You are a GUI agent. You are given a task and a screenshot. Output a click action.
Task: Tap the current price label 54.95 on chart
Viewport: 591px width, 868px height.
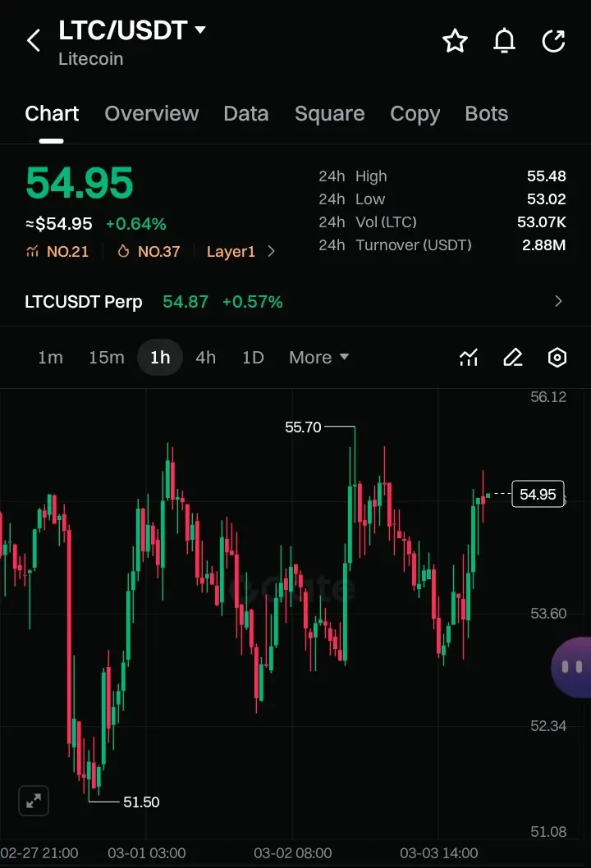(538, 494)
